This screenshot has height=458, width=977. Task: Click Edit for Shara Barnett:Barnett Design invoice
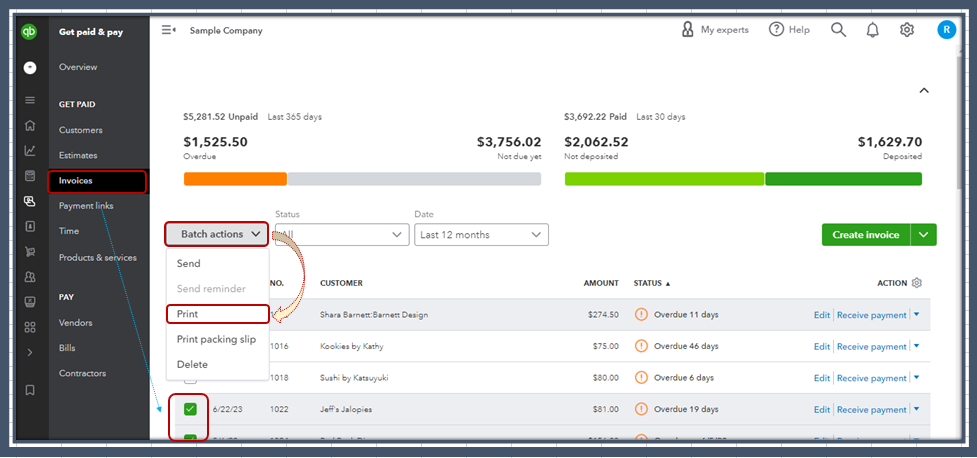[822, 315]
